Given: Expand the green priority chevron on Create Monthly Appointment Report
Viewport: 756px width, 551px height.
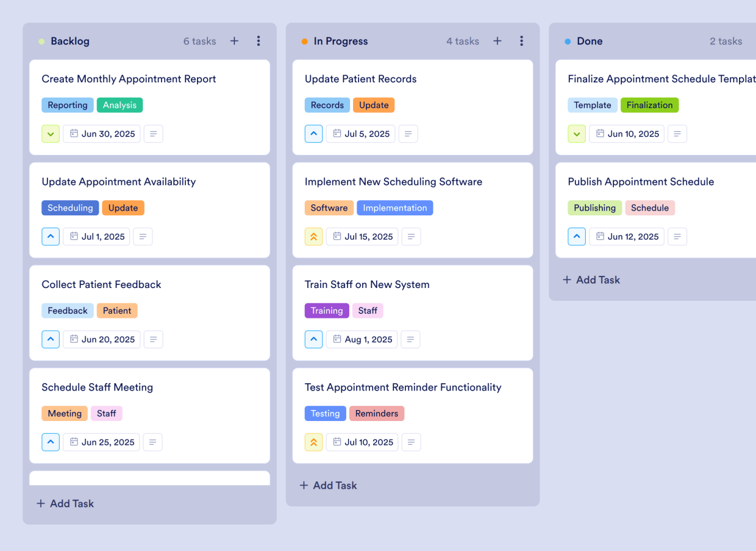Looking at the screenshot, I should (51, 134).
